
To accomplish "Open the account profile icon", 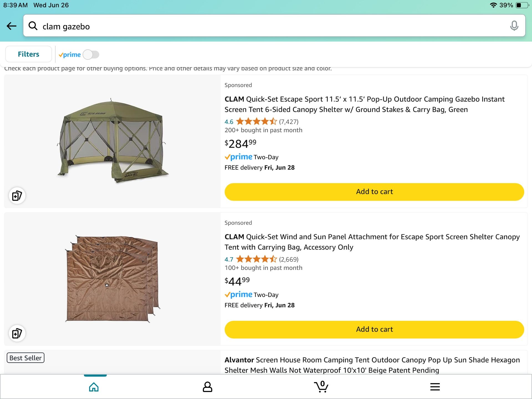I will [x=207, y=387].
